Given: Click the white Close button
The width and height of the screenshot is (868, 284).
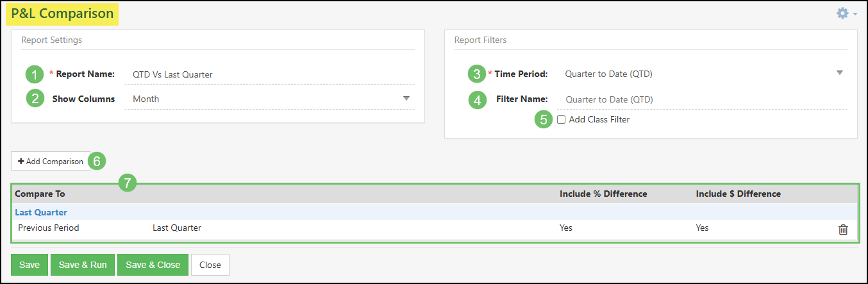Looking at the screenshot, I should click(210, 265).
